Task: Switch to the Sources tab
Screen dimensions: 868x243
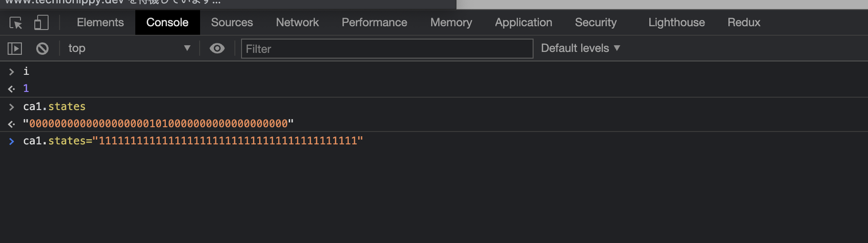Action: tap(232, 22)
